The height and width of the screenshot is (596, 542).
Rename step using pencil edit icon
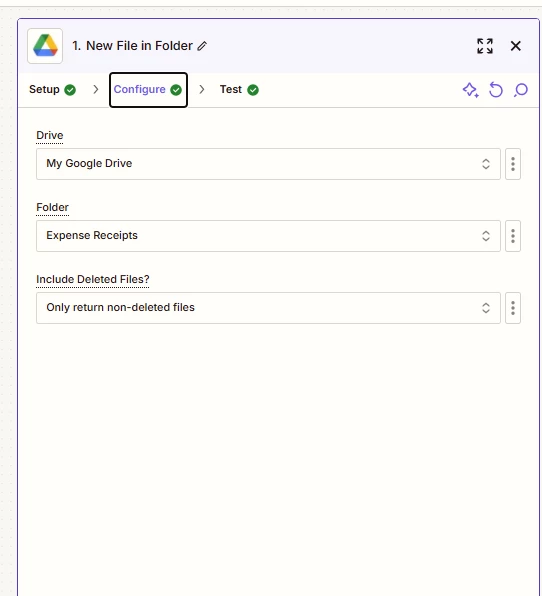point(202,46)
